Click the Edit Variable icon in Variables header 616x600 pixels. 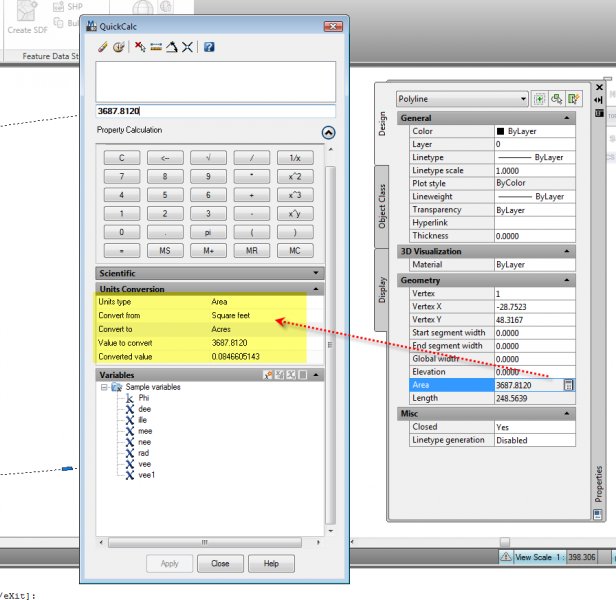(280, 375)
